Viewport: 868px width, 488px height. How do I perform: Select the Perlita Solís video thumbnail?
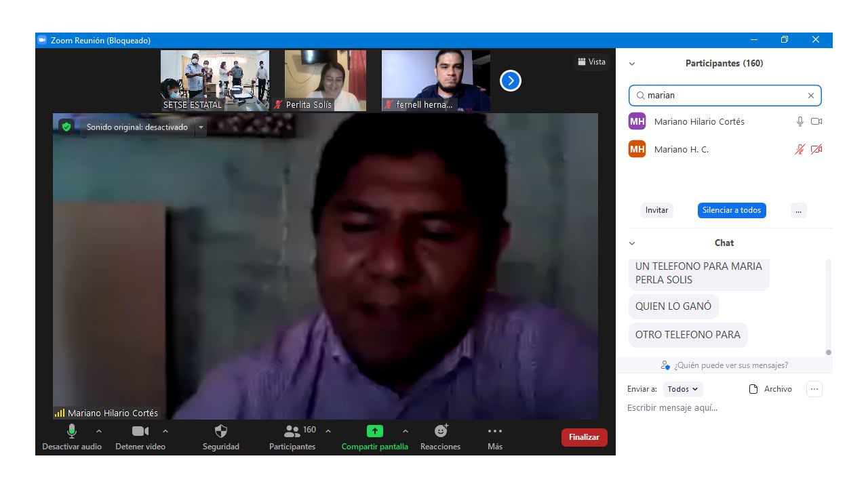(325, 81)
